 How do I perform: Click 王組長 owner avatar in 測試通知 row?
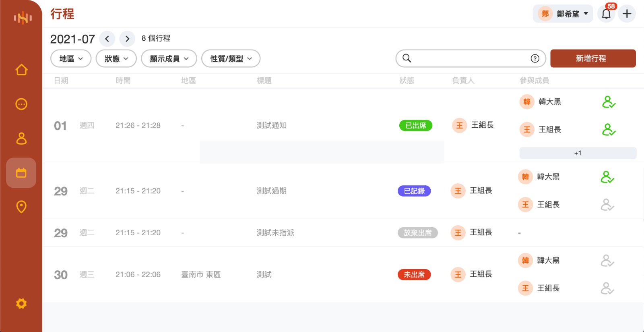click(459, 125)
